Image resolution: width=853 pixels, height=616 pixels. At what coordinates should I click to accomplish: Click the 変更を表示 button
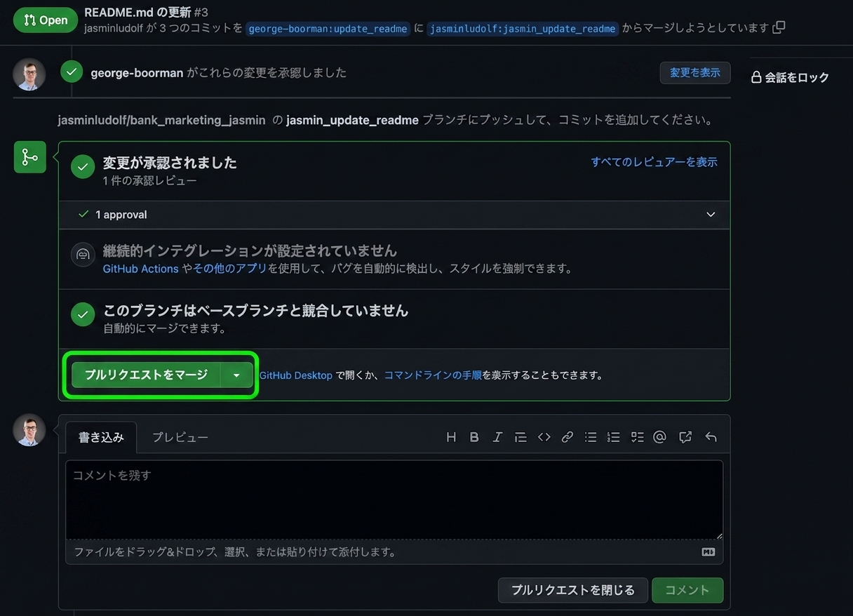[695, 72]
